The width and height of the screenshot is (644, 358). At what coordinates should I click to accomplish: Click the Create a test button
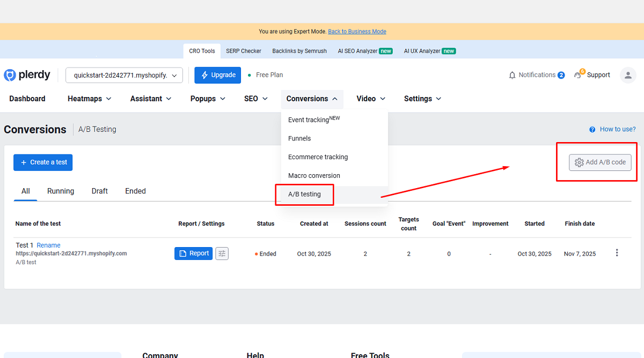pos(43,162)
